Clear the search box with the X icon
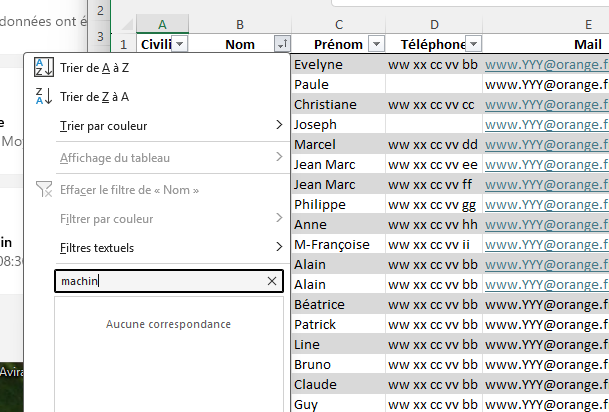 tap(272, 282)
